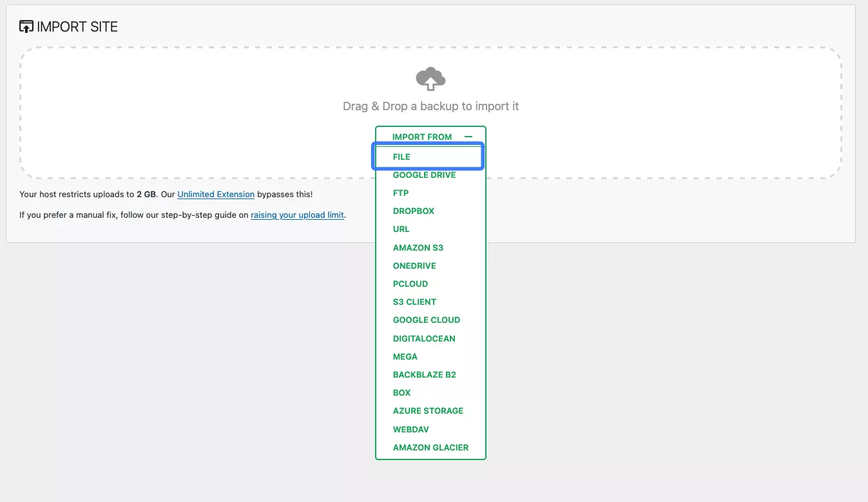
Task: Open the Unlimited Extension link
Action: [x=216, y=194]
